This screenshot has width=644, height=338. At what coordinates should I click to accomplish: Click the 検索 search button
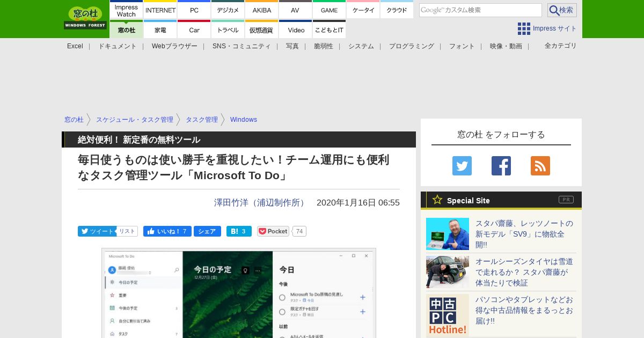562,10
